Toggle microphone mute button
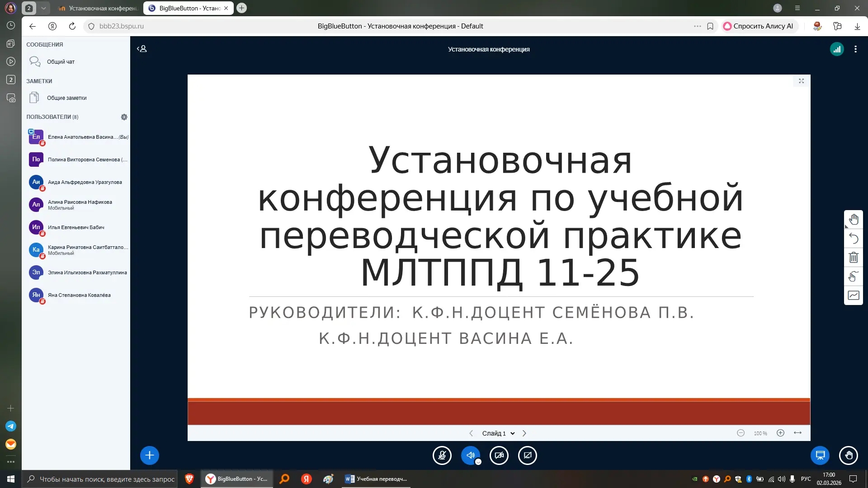 click(442, 455)
